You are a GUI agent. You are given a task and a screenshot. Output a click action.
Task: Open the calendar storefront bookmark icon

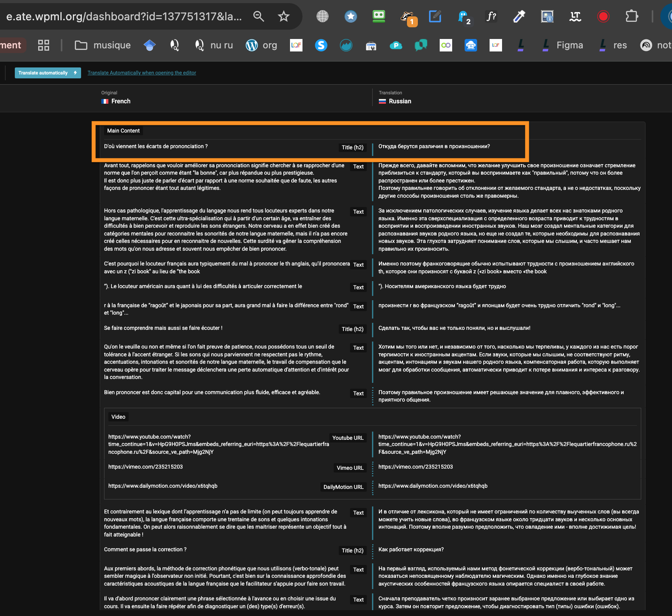pos(371,46)
